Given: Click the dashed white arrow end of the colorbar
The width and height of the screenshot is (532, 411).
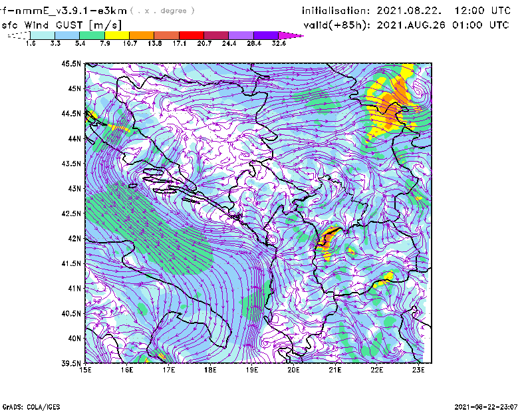Looking at the screenshot, I should tap(19, 35).
